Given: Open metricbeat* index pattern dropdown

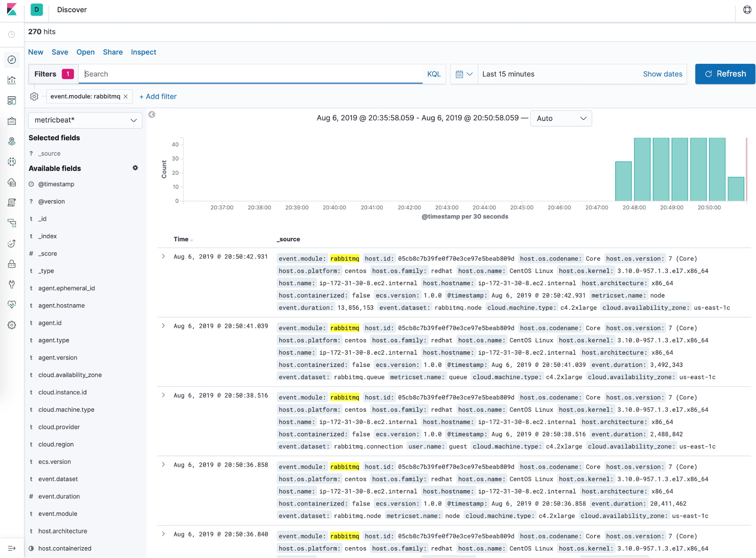Looking at the screenshot, I should click(85, 120).
